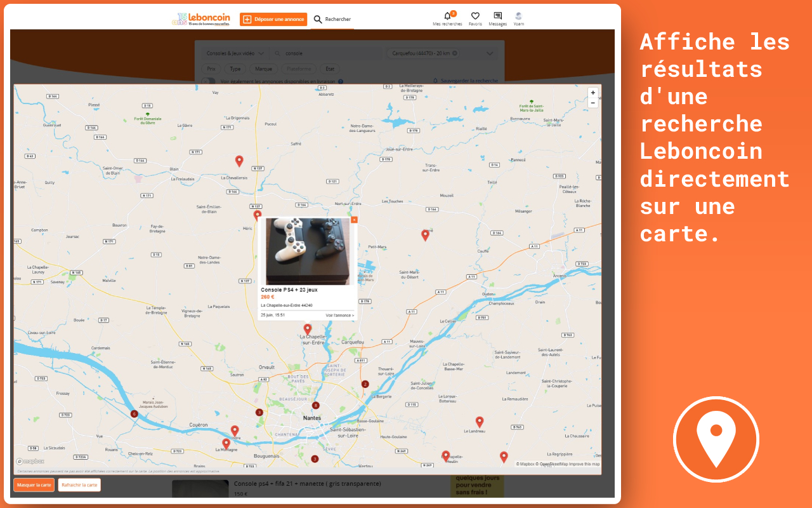Image resolution: width=812 pixels, height=508 pixels.
Task: Switch to the Rechercher tab
Action: tap(332, 19)
